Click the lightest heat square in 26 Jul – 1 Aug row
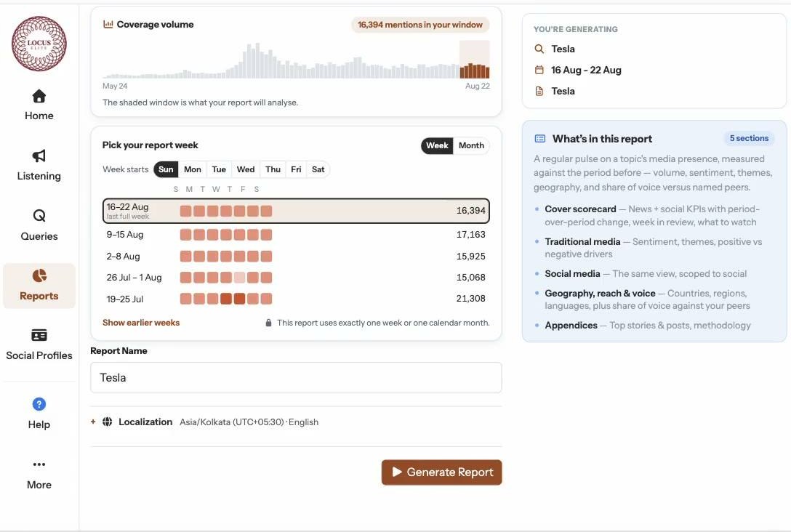 (x=239, y=278)
